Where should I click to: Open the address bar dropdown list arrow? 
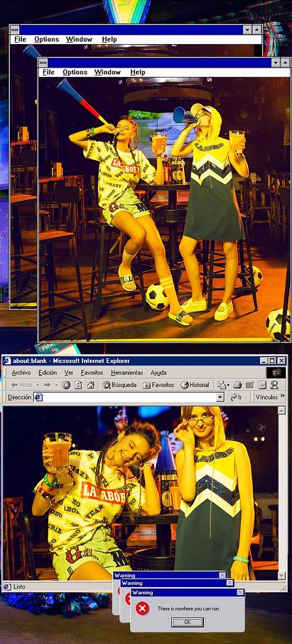220,397
